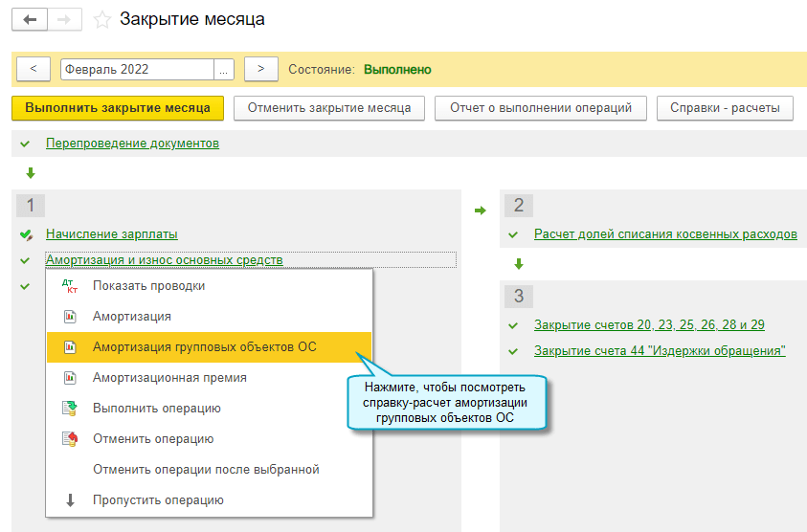Open the Справки - расчеты menu
This screenshot has height=532, width=807.
(x=725, y=108)
